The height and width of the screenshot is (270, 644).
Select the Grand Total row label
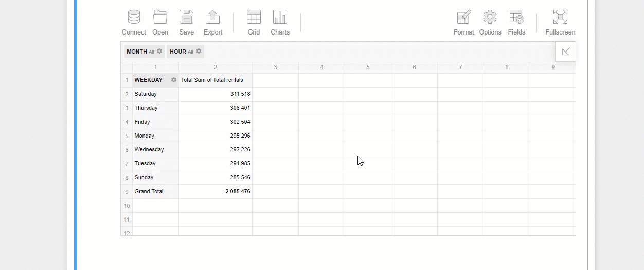pyautogui.click(x=155, y=192)
